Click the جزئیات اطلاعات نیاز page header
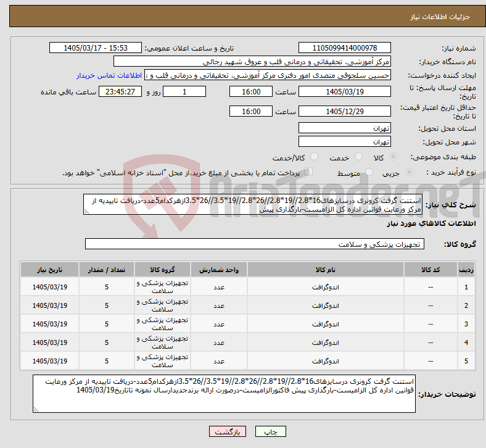The width and height of the screenshot is (486, 448). pos(440,17)
